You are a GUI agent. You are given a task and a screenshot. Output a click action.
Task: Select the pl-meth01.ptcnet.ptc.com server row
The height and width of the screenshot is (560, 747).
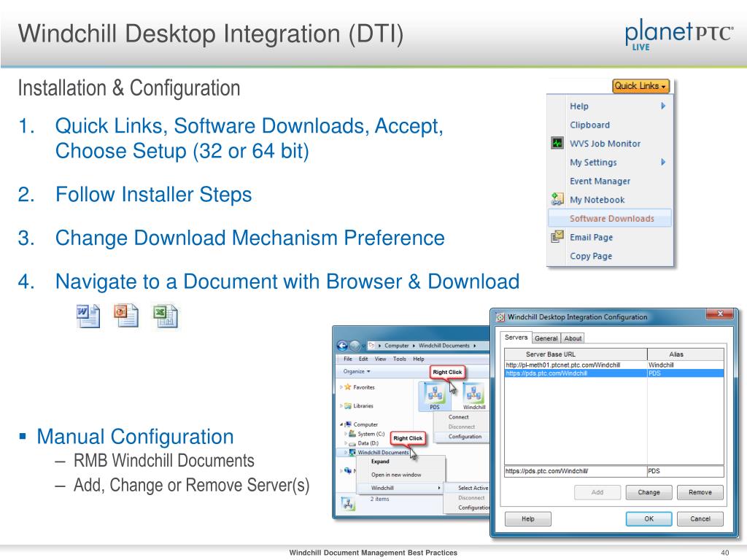click(614, 365)
